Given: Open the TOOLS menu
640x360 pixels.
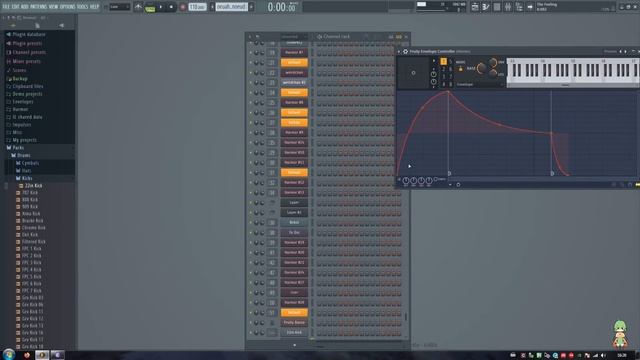Looking at the screenshot, I should click(x=82, y=7).
